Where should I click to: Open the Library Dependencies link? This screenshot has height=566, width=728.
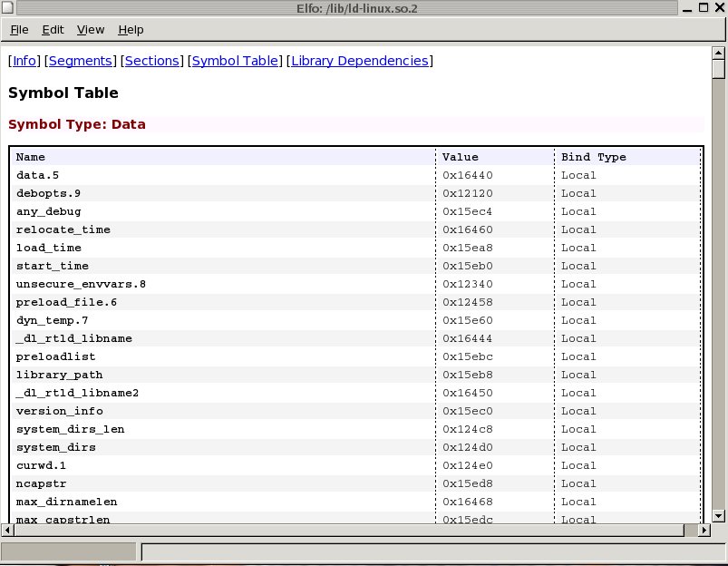[x=359, y=61]
